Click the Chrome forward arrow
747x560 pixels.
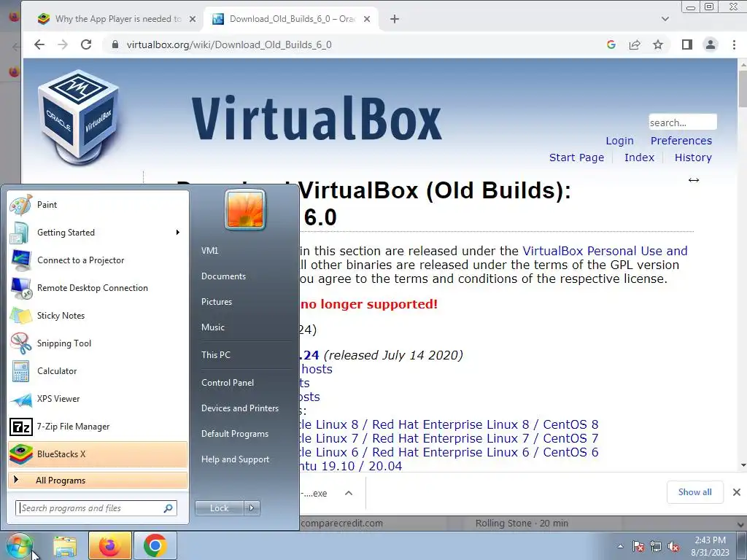tap(63, 44)
